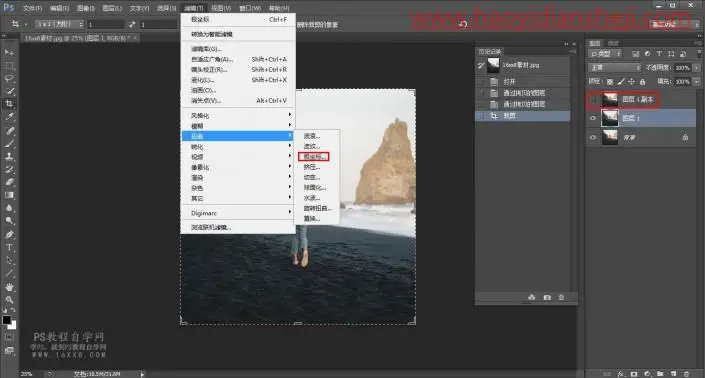This screenshot has height=378, width=705.
Task: Swap crop width and height icon
Action: click(x=132, y=24)
